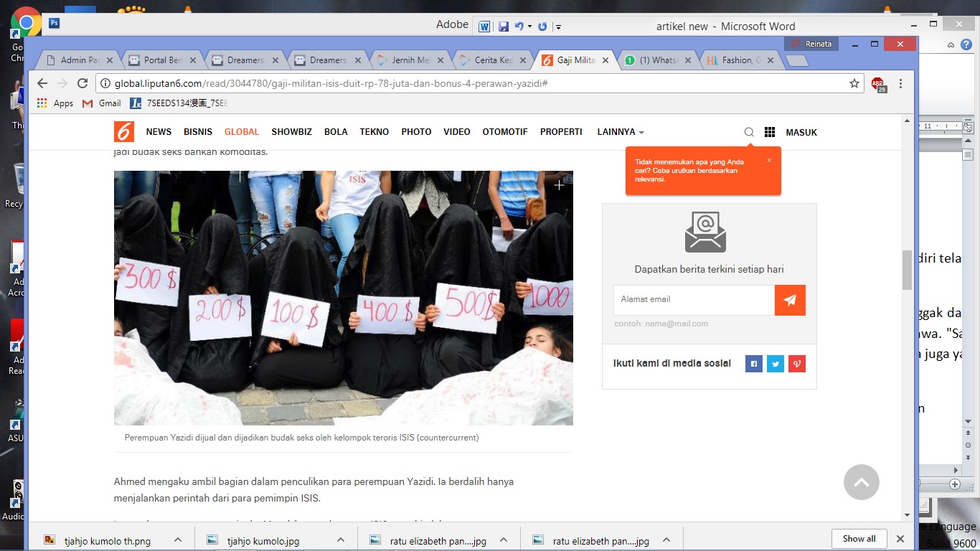Close the downloads bar
Screen dimensions: 980x551
(x=900, y=539)
